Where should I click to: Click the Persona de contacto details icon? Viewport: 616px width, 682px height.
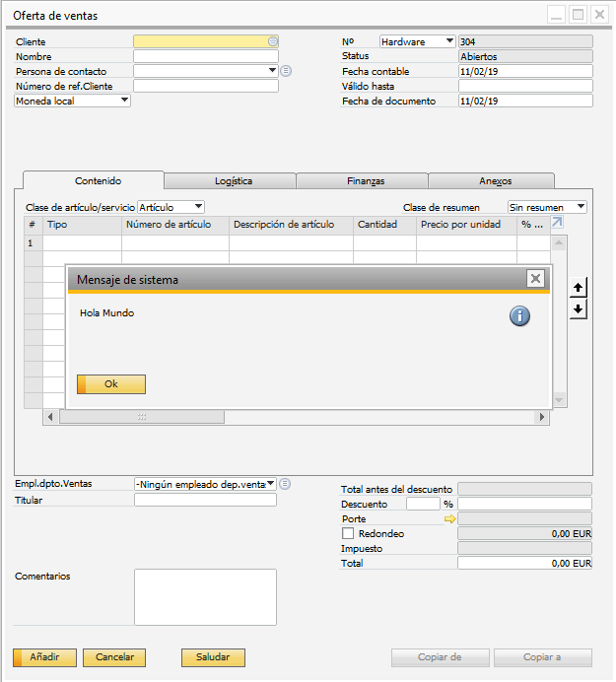286,71
